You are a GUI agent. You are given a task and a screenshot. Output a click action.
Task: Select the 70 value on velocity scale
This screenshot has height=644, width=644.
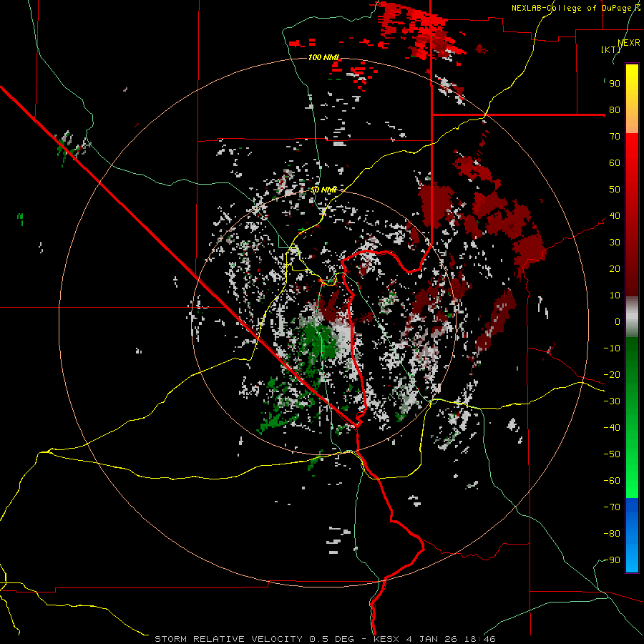615,137
